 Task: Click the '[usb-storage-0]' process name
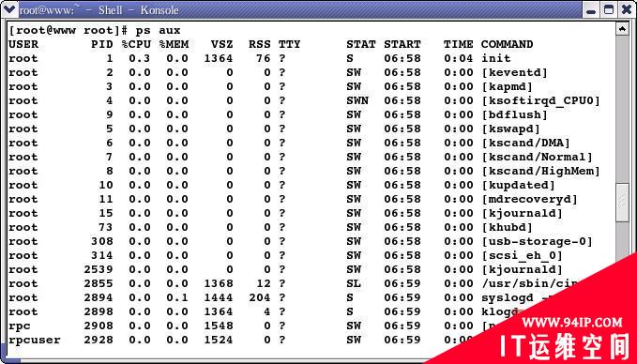click(537, 242)
